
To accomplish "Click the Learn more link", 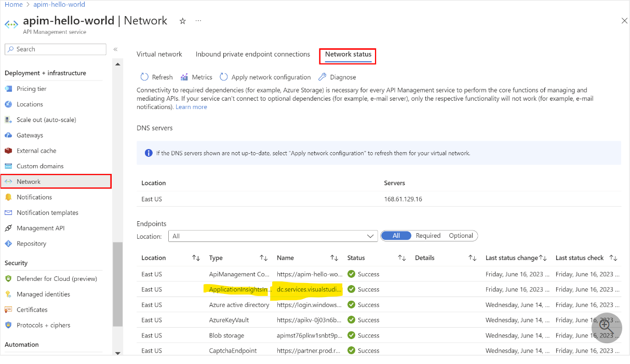I will coord(191,107).
